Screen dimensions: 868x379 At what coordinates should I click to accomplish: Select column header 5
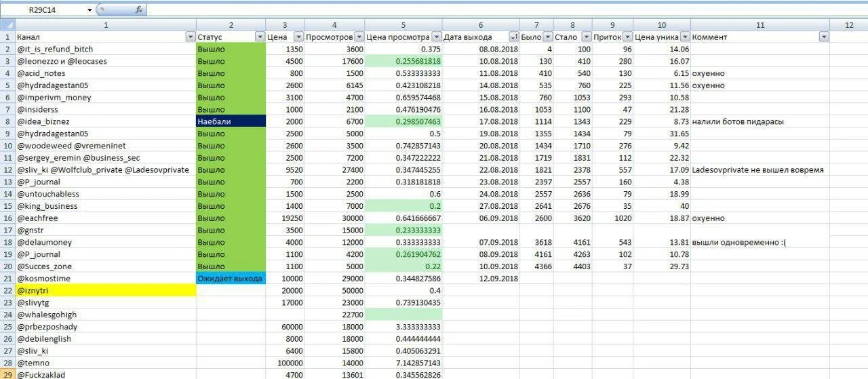403,24
